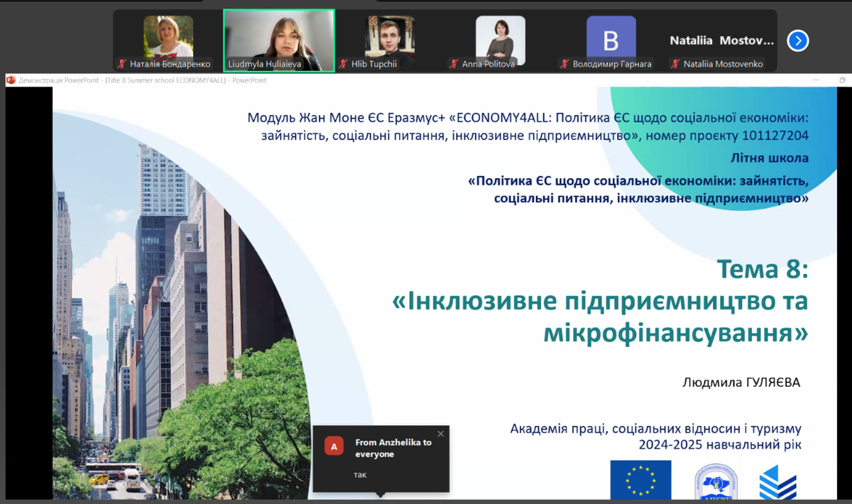Image resolution: width=852 pixels, height=504 pixels.
Task: Restore down the PowerPoint slideshow window
Action: pyautogui.click(x=842, y=80)
